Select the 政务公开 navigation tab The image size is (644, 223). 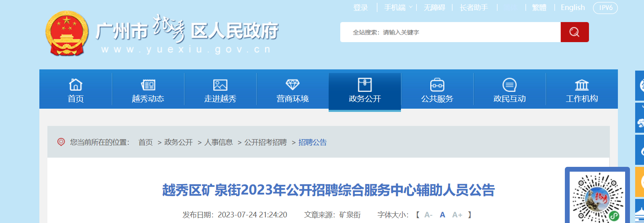[365, 90]
